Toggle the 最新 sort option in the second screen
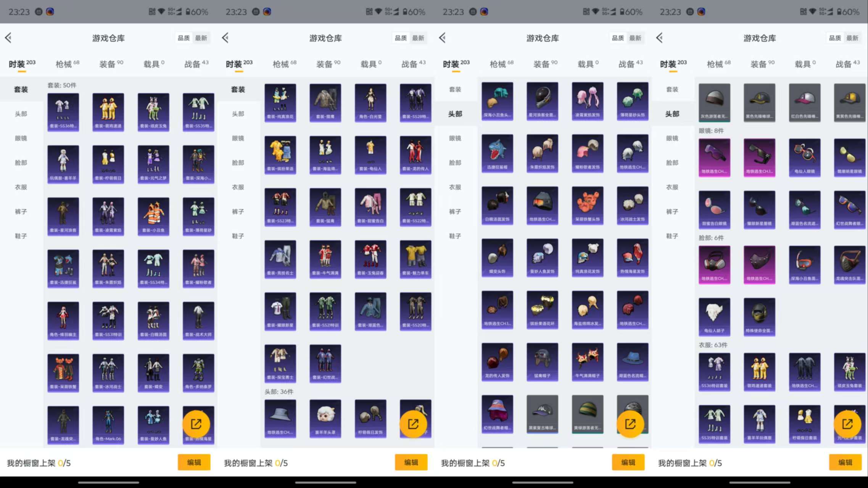 point(418,38)
